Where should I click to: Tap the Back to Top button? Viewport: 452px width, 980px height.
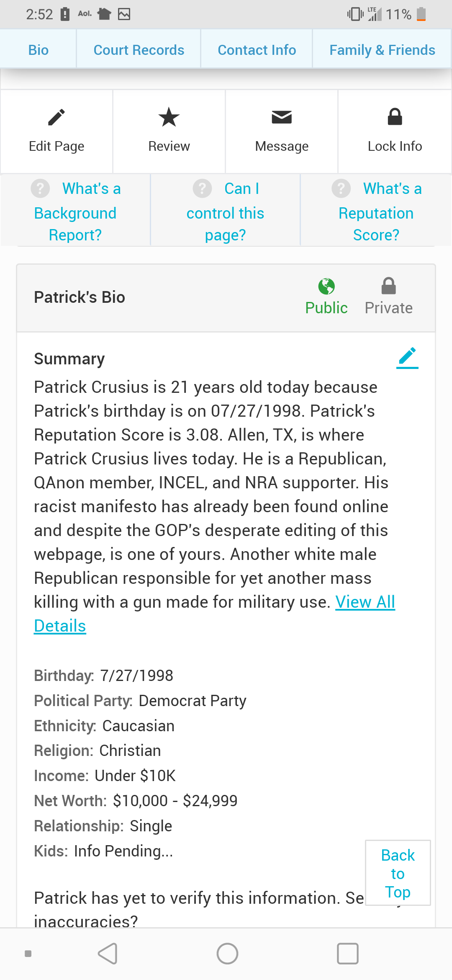point(398,873)
